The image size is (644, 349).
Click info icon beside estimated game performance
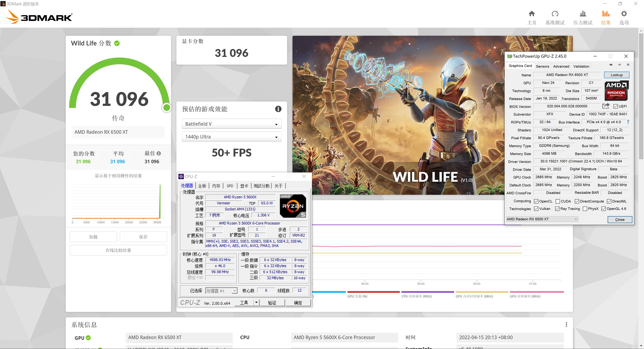[278, 109]
